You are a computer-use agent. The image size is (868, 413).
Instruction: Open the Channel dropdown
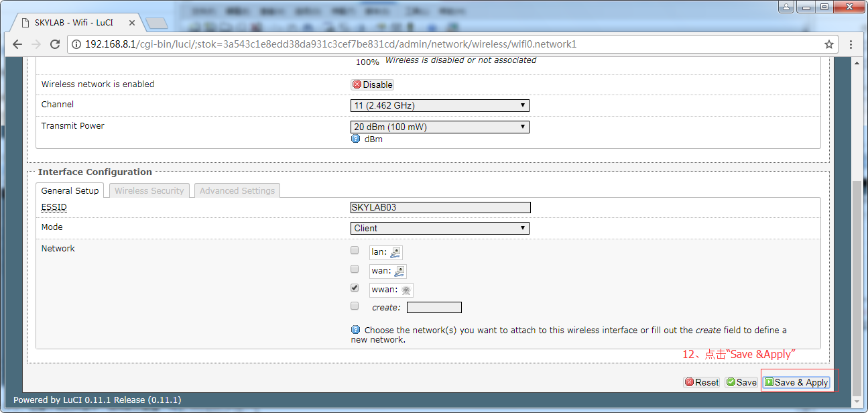(x=440, y=106)
